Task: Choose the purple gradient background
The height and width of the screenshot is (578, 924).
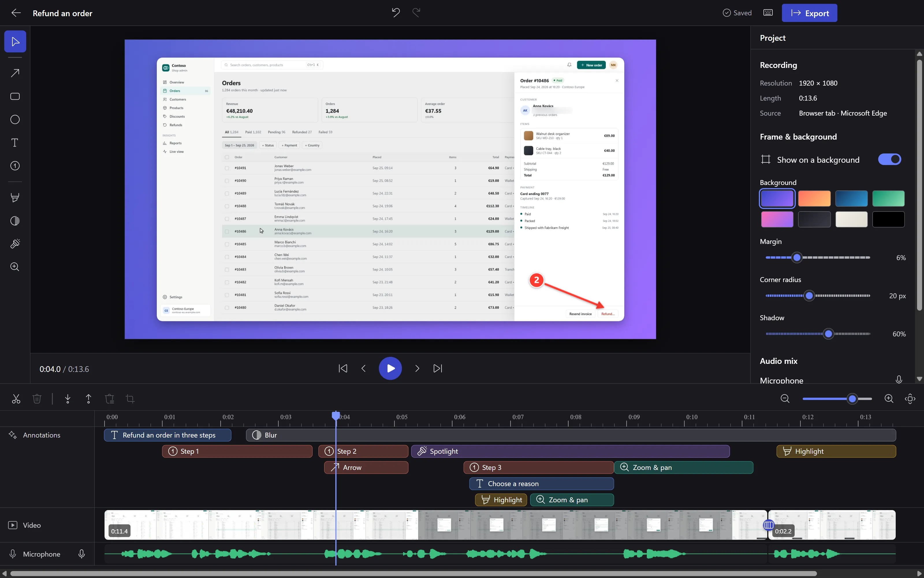Action: 777,199
